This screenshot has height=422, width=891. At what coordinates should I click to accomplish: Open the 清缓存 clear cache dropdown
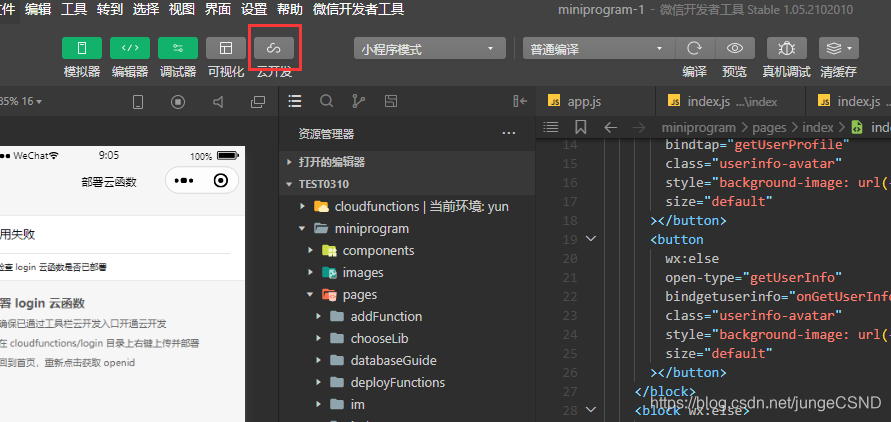(x=839, y=48)
